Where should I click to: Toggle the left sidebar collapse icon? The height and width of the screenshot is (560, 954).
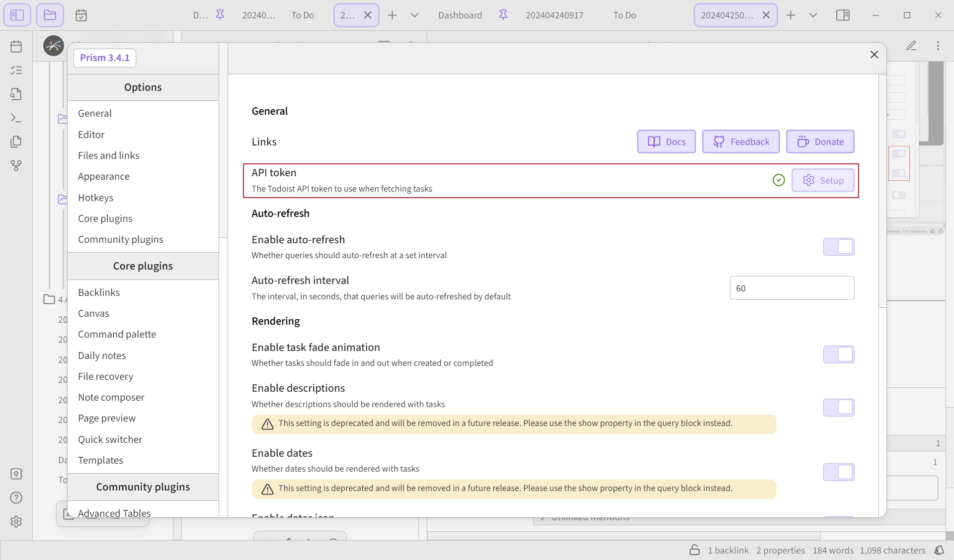click(17, 15)
